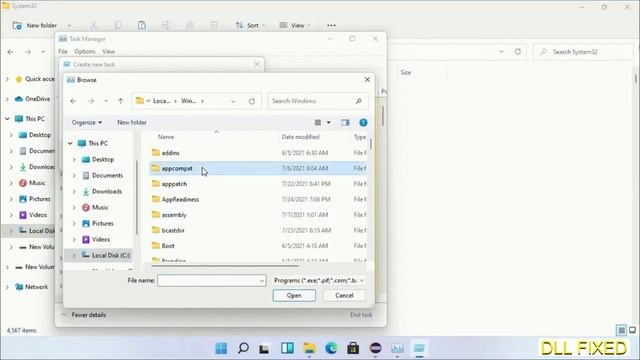The width and height of the screenshot is (640, 360).
Task: Open Task Manager View menu
Action: coord(108,51)
